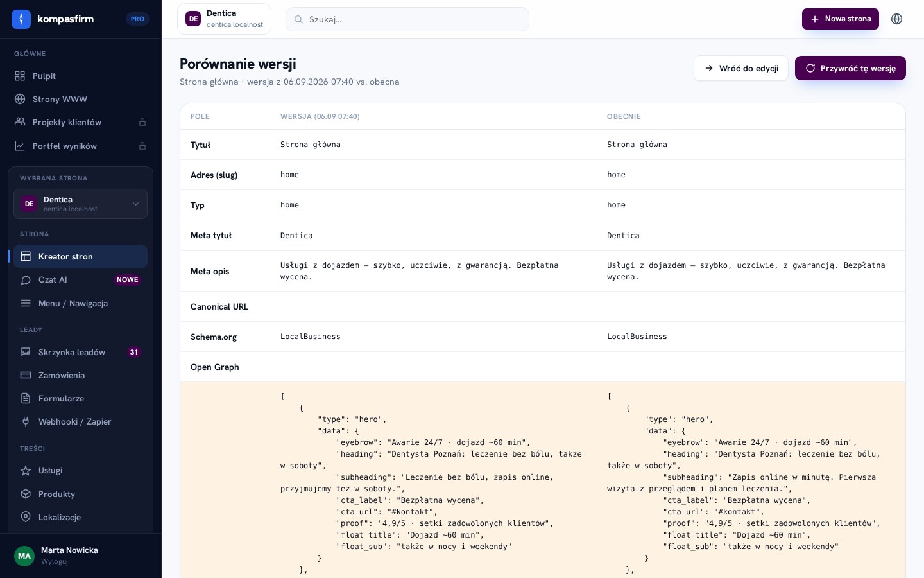924x578 pixels.
Task: Click the DE badge in the sidebar site selector
Action: pos(29,204)
